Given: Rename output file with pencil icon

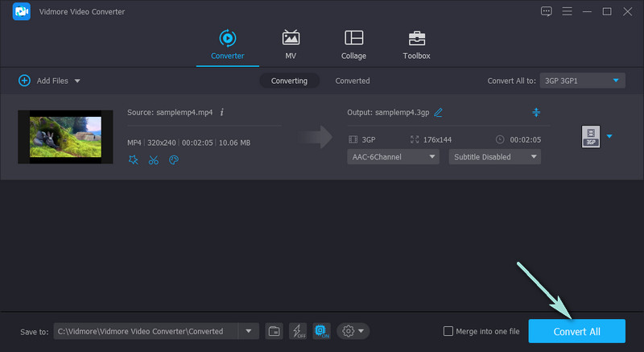Looking at the screenshot, I should pyautogui.click(x=439, y=112).
